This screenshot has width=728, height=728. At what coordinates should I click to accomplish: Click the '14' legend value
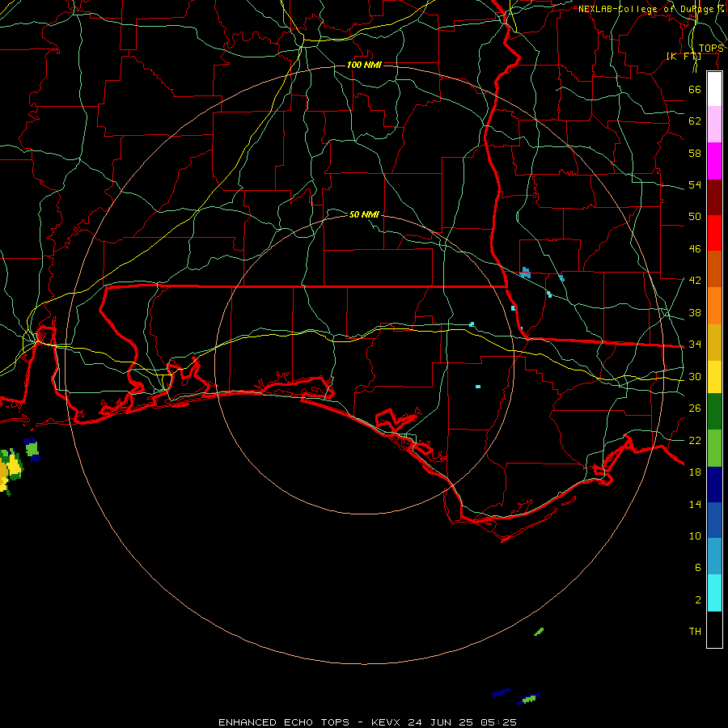(x=695, y=504)
